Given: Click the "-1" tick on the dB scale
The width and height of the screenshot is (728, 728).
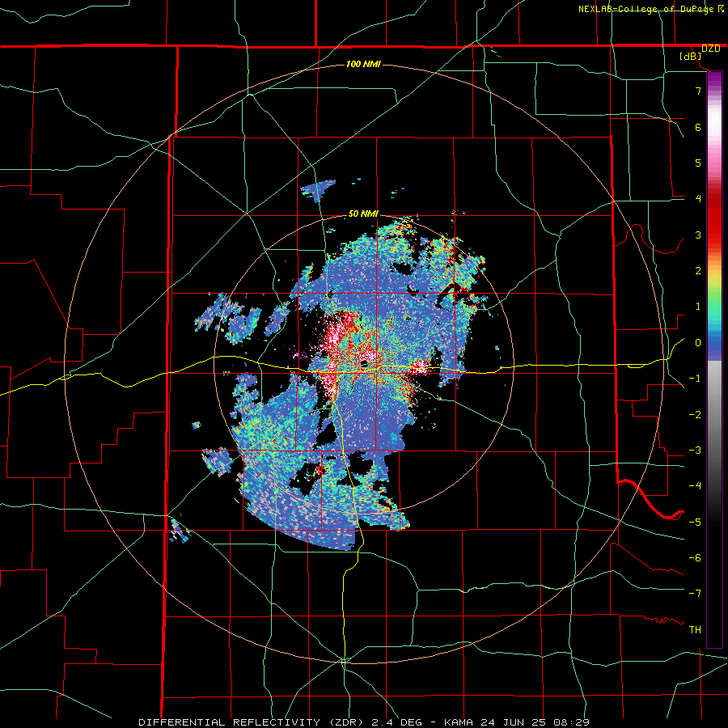Looking at the screenshot, I should pos(695,379).
